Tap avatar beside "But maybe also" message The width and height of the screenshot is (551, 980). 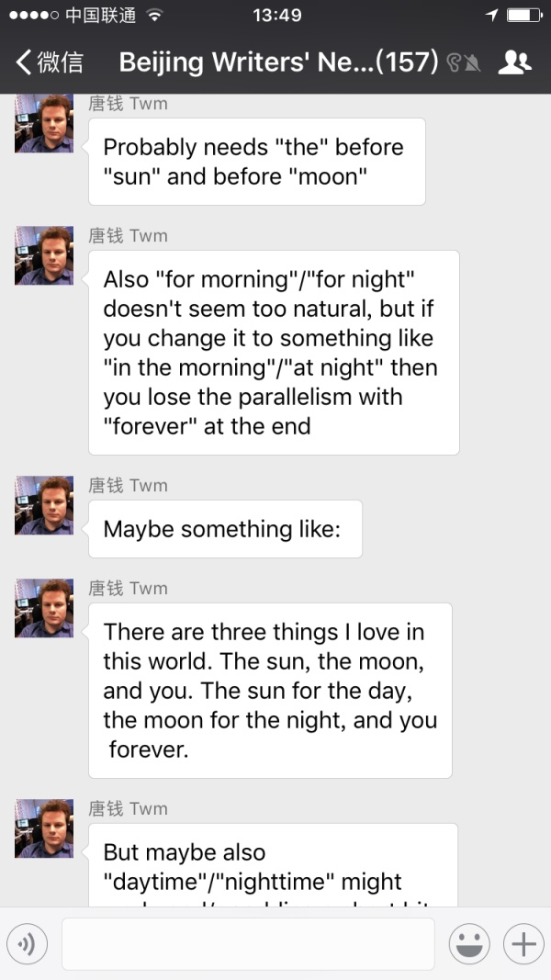(44, 828)
